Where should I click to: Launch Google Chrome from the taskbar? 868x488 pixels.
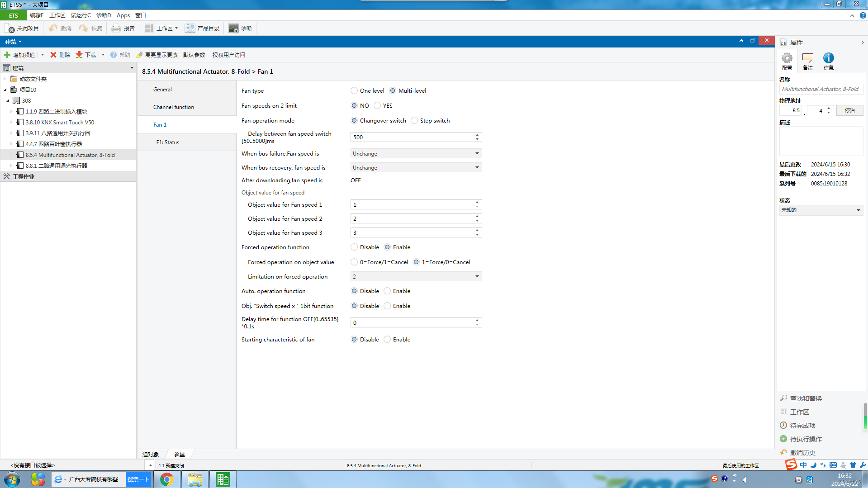coord(166,479)
